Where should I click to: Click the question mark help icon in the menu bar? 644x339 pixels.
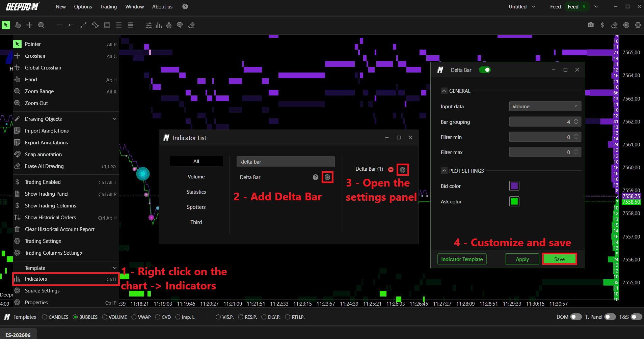(x=185, y=6)
